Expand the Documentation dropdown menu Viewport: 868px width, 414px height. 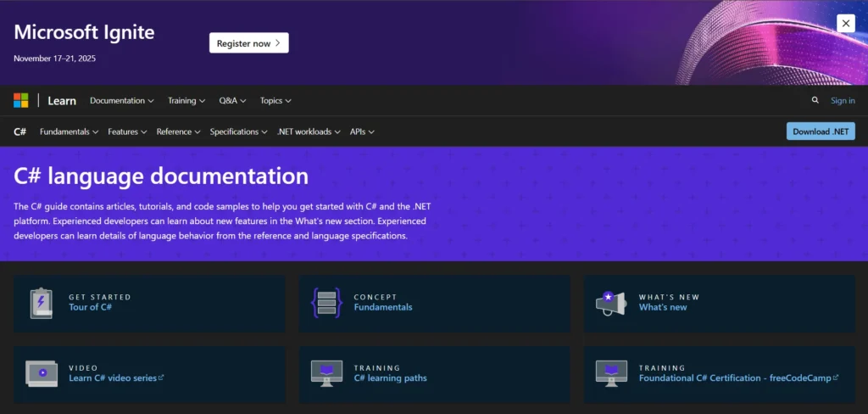click(x=121, y=100)
